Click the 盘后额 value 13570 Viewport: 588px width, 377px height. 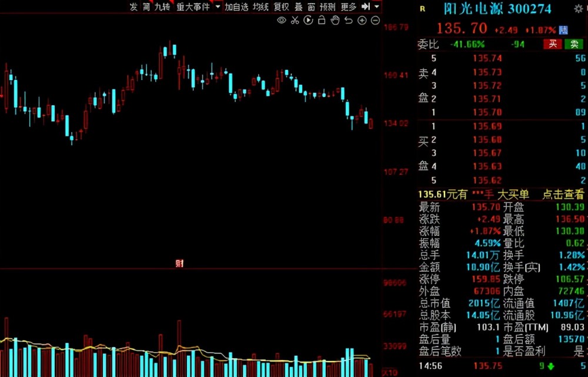571,339
